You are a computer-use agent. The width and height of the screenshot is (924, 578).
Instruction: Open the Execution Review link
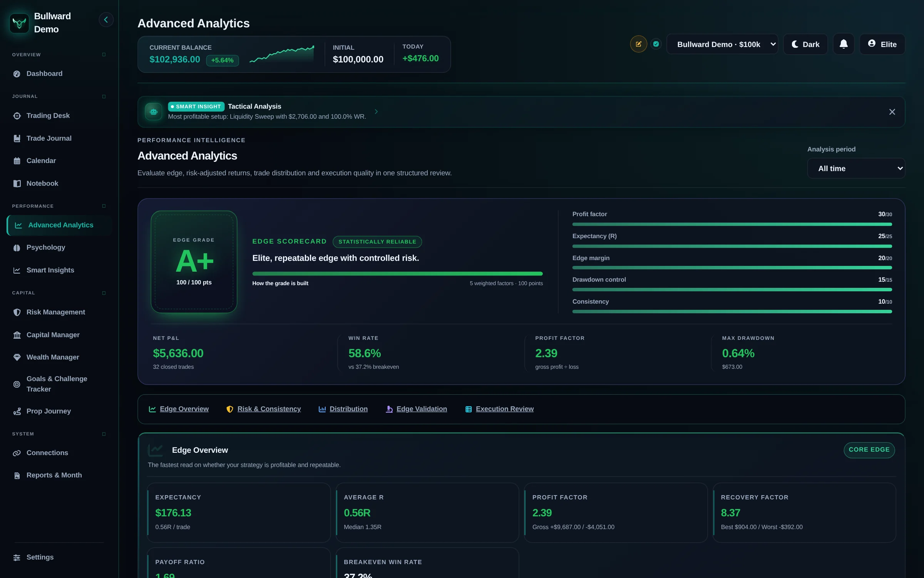504,409
